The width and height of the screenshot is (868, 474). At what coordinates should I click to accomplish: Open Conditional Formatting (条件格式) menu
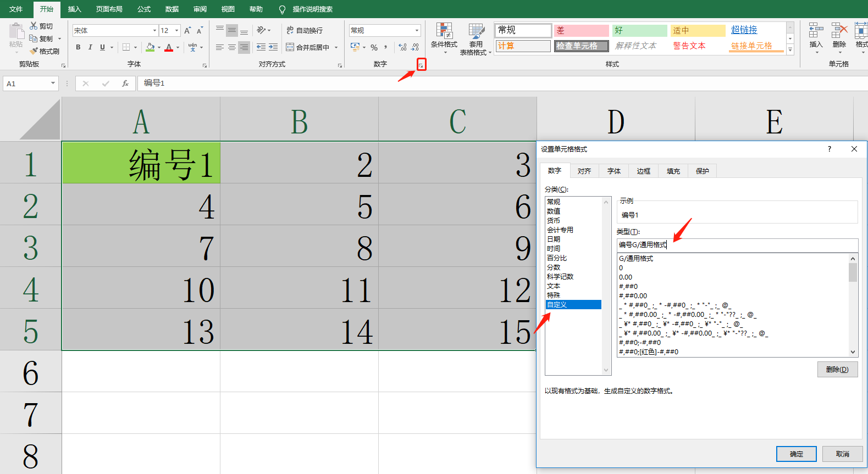[x=444, y=39]
